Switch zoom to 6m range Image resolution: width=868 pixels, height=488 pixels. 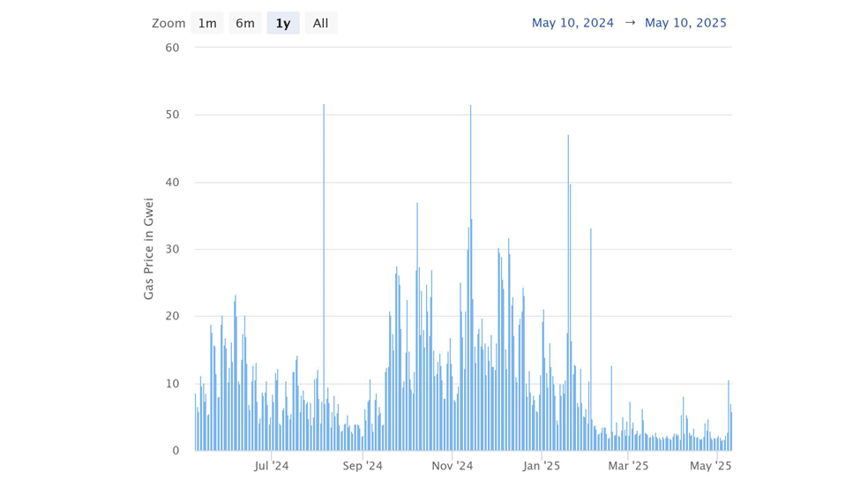click(245, 23)
